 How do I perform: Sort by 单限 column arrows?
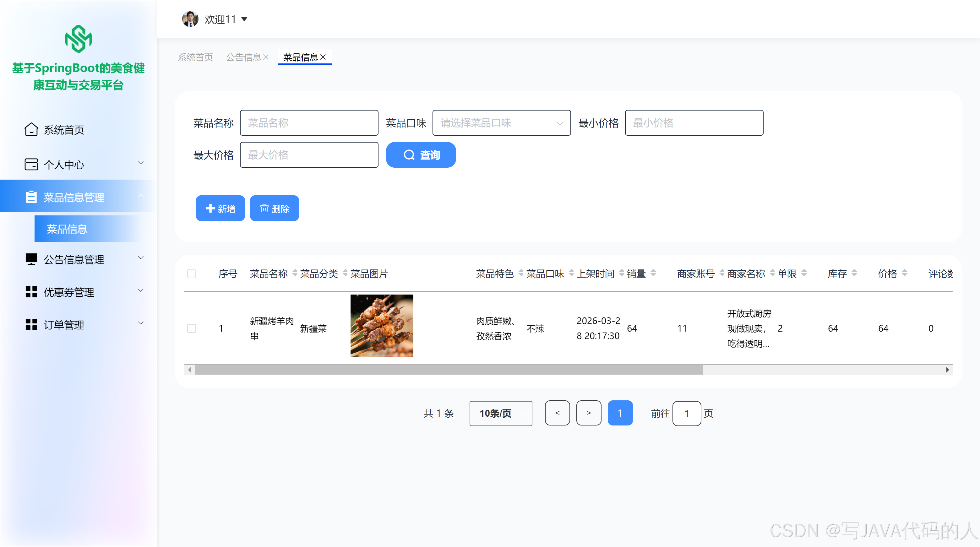pos(804,273)
